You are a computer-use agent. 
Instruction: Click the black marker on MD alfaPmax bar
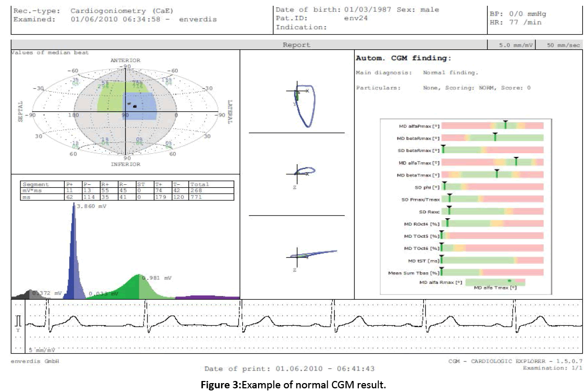coord(505,125)
